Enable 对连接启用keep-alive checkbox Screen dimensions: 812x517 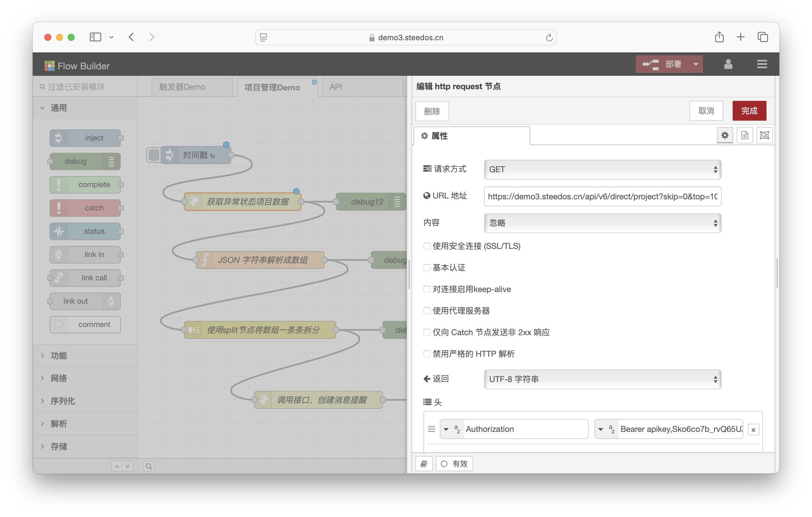pos(427,289)
